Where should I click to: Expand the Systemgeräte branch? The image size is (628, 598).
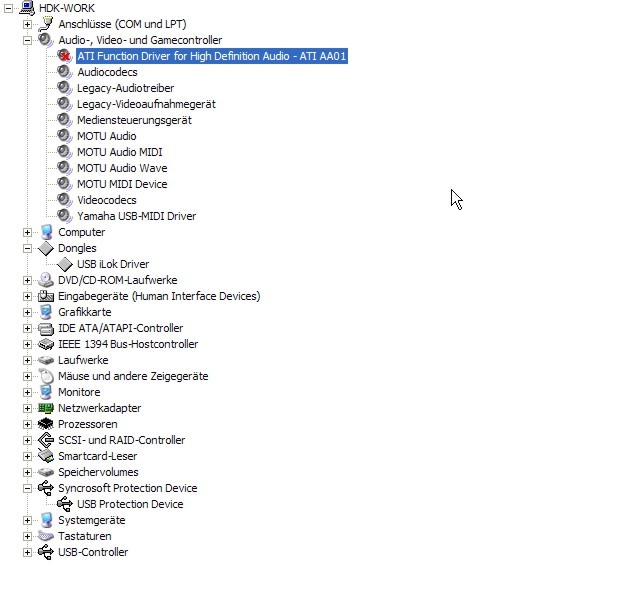[27, 520]
